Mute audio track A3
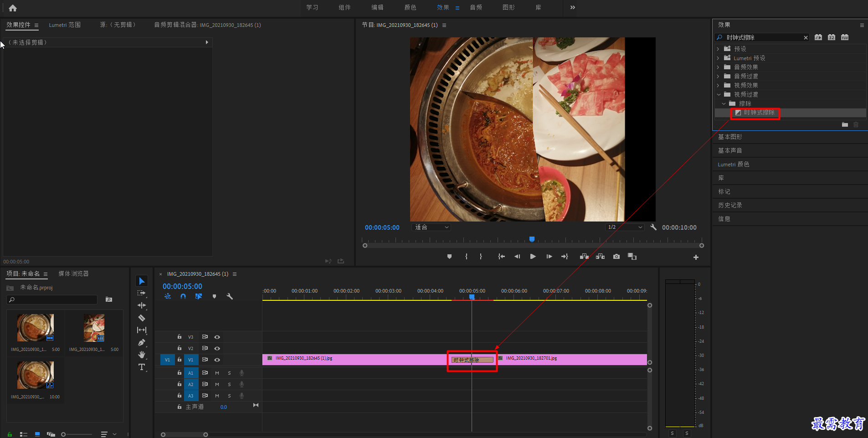This screenshot has height=438, width=868. pyautogui.click(x=217, y=396)
